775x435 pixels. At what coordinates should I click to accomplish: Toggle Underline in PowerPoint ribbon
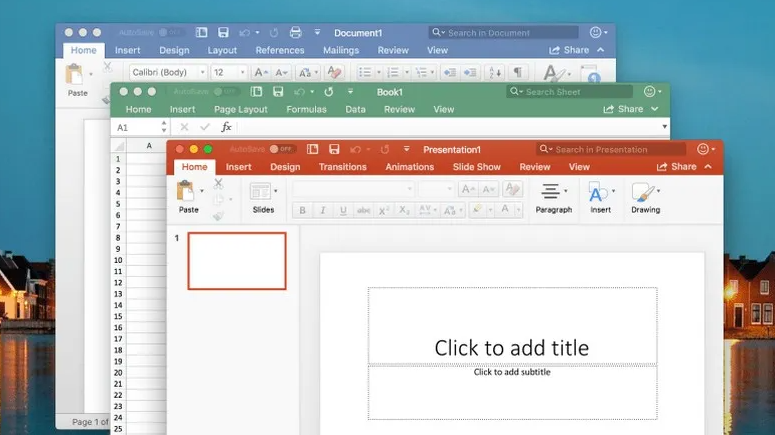click(343, 211)
